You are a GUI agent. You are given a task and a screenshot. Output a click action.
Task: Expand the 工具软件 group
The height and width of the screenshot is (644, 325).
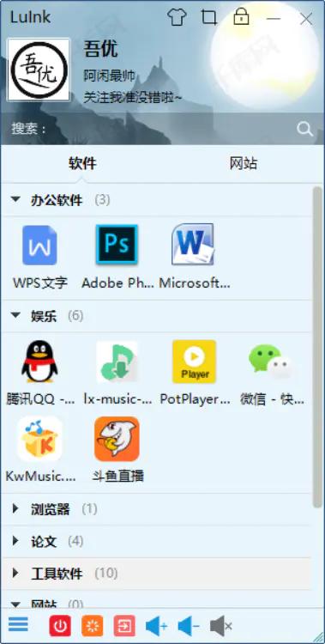tap(15, 574)
